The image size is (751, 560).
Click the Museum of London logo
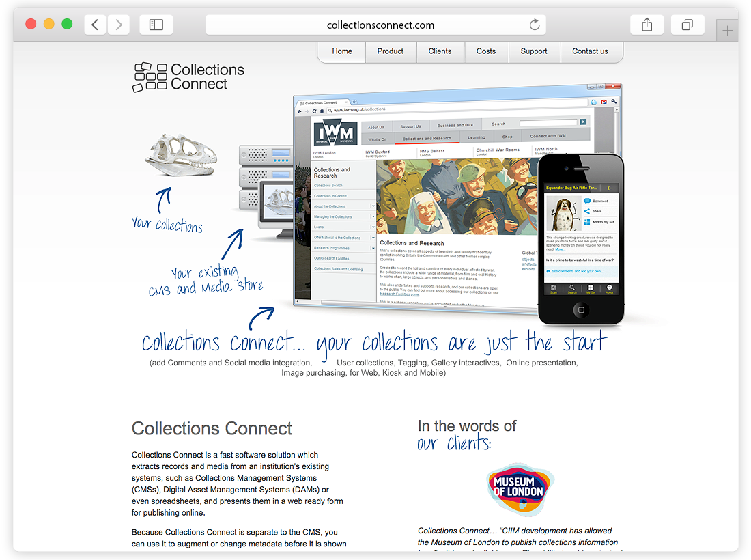[520, 489]
